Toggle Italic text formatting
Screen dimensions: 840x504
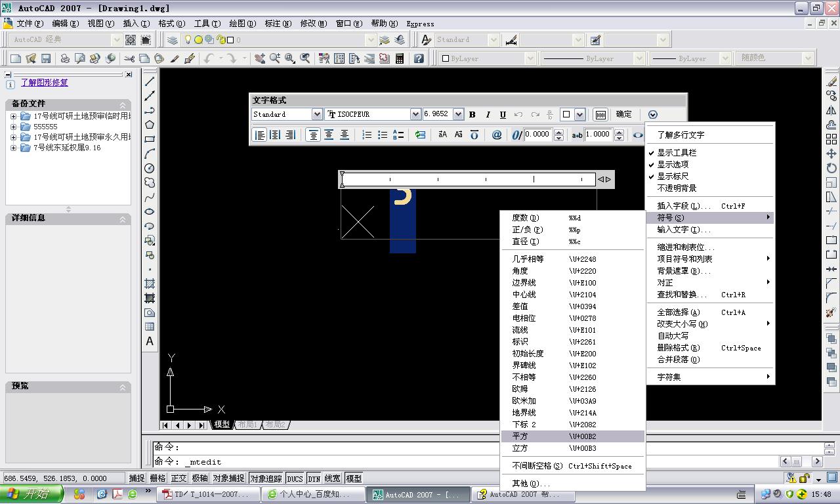488,114
